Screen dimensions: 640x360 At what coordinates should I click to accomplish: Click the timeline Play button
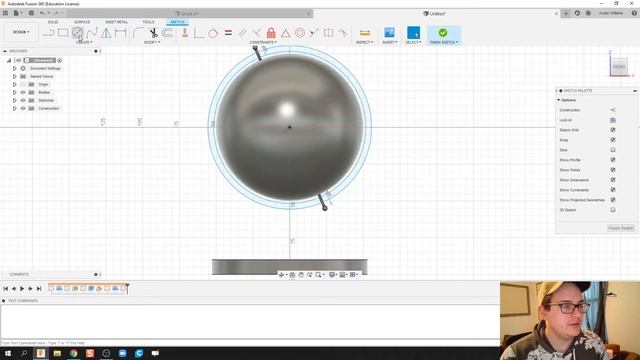pos(22,289)
